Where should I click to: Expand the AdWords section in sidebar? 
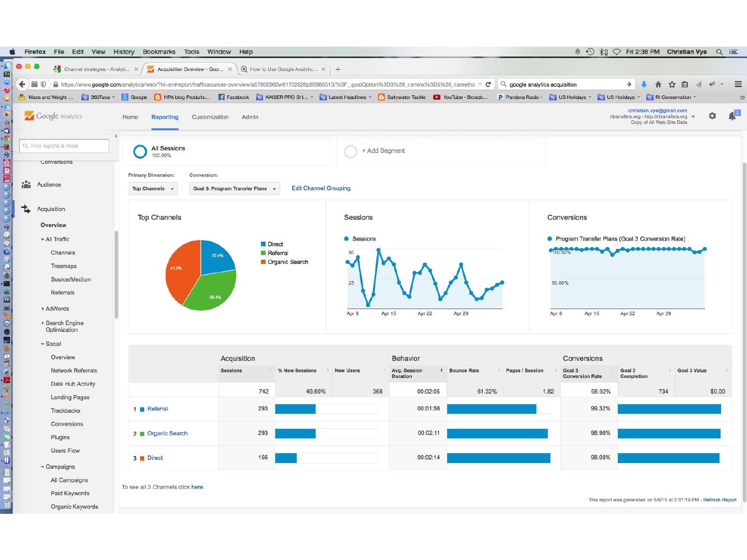57,309
